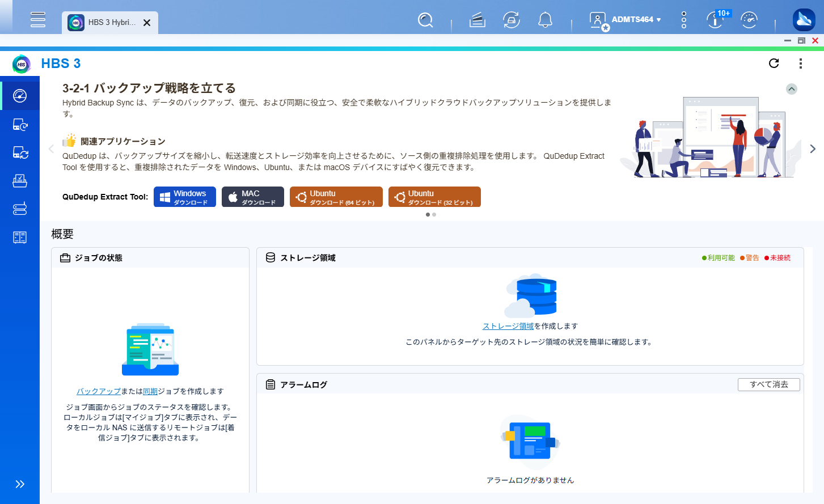
Task: Go to previous banner slide arrow
Action: click(x=51, y=149)
